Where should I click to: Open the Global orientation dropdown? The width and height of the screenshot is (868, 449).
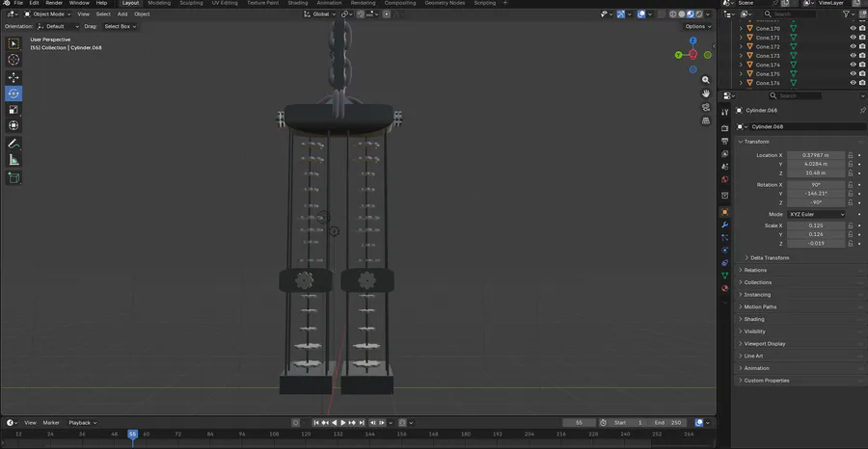pyautogui.click(x=320, y=13)
